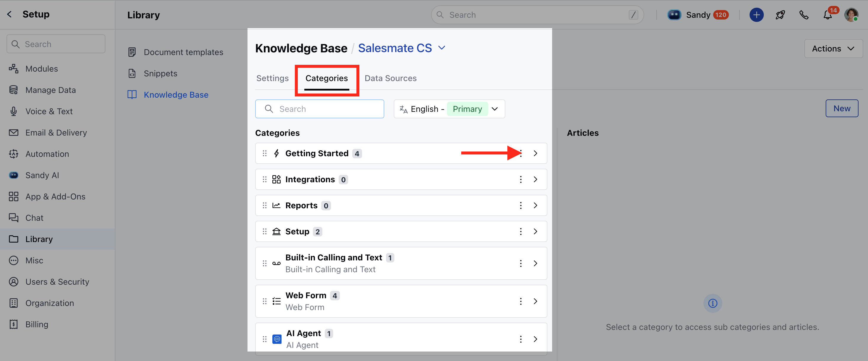The height and width of the screenshot is (361, 868).
Task: Open notifications bell with 14 badge
Action: pos(827,15)
